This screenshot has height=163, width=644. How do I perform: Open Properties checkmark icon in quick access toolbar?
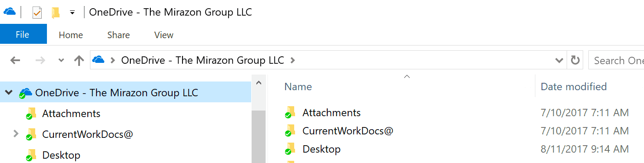click(x=37, y=13)
